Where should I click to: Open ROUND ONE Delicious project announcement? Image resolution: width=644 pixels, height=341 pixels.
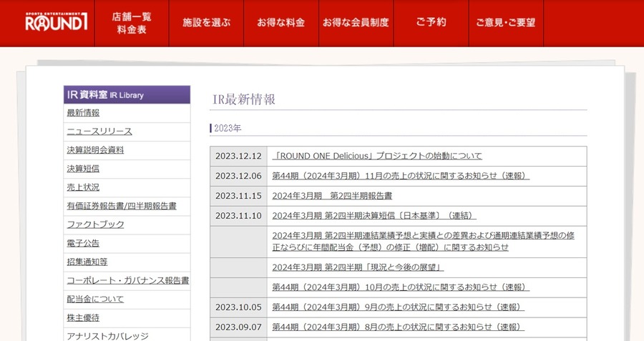pos(377,156)
